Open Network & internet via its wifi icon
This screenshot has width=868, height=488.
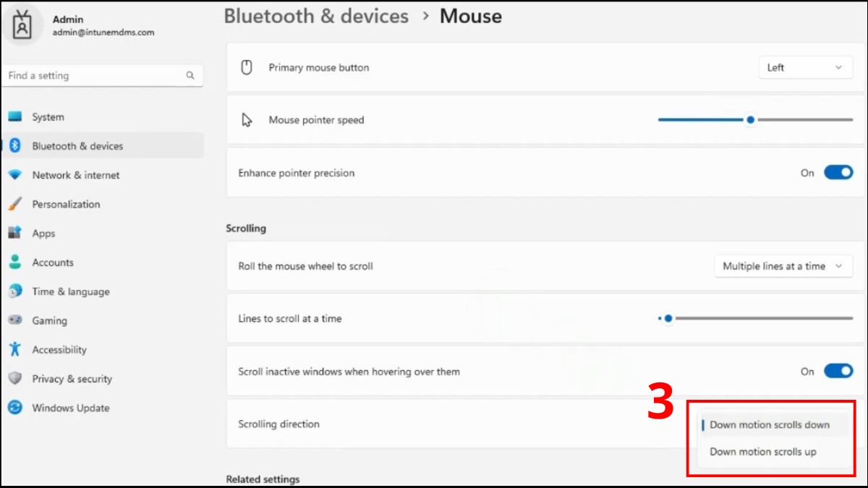[x=15, y=175]
